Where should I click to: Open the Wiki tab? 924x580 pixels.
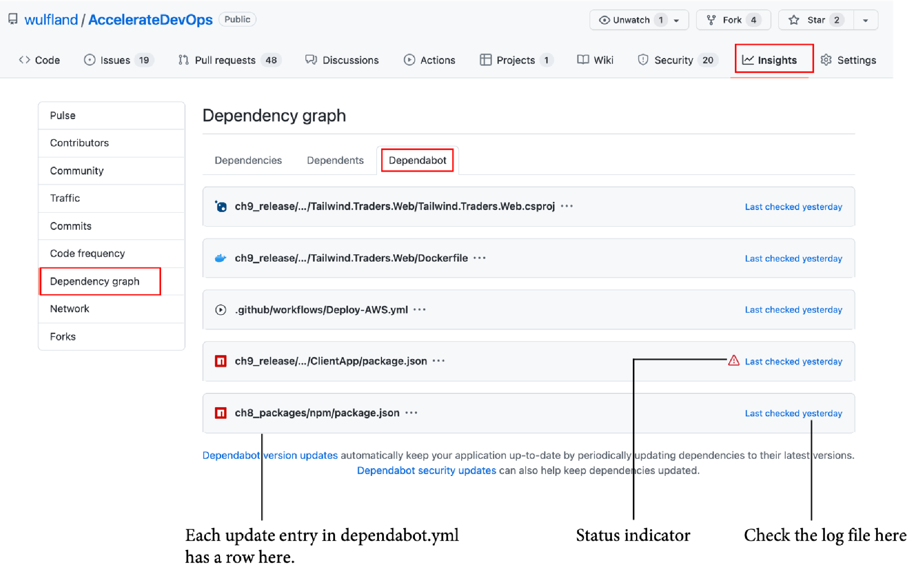click(x=595, y=60)
